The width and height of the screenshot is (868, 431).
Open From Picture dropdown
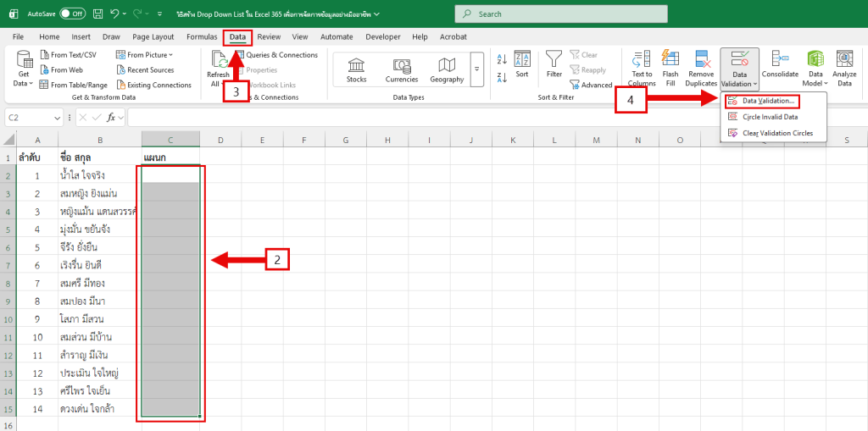144,55
